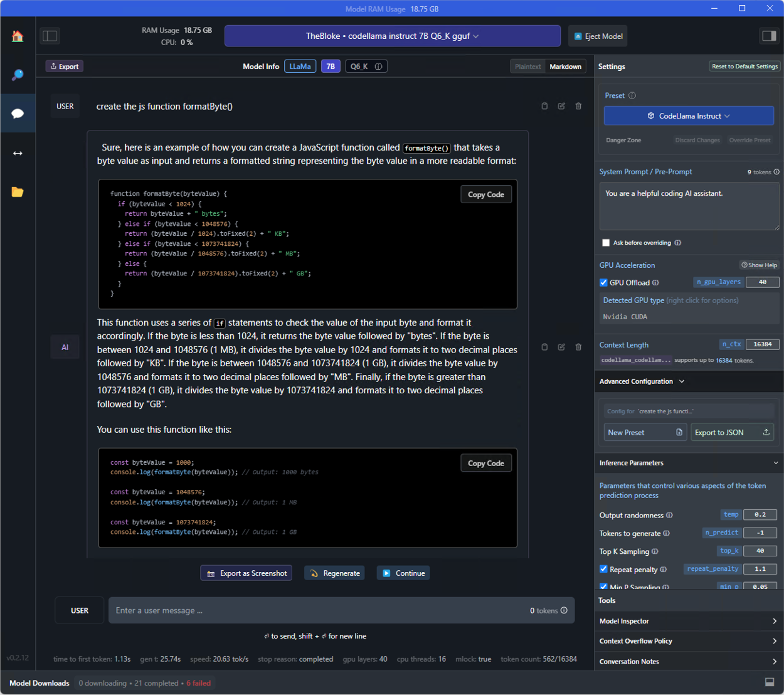Expand the Model Inspector tool

[x=689, y=621]
